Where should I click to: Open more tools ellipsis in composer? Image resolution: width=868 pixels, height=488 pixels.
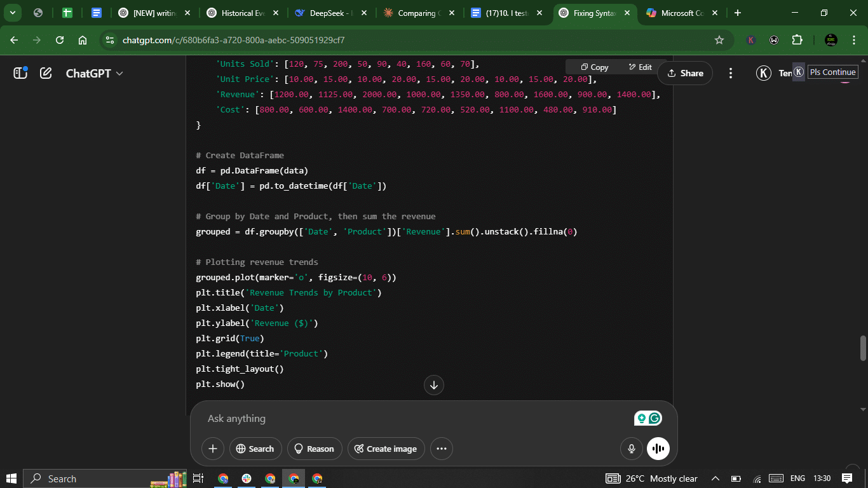tap(442, 449)
